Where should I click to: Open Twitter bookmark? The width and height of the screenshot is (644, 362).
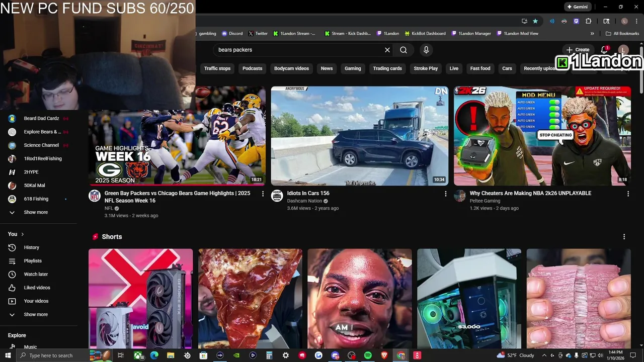[x=258, y=34]
